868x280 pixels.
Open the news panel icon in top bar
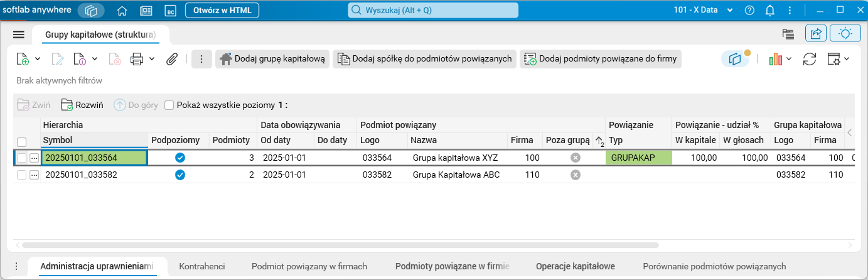(146, 11)
